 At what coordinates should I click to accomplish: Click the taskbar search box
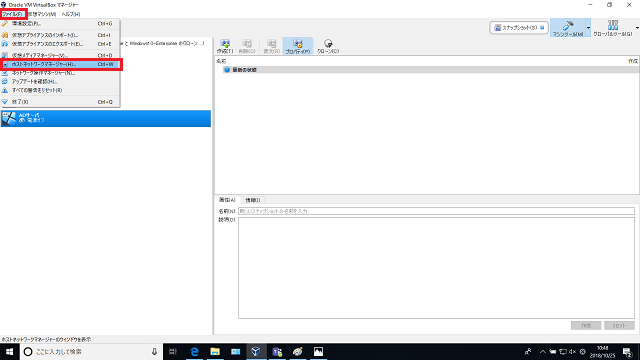point(91,351)
